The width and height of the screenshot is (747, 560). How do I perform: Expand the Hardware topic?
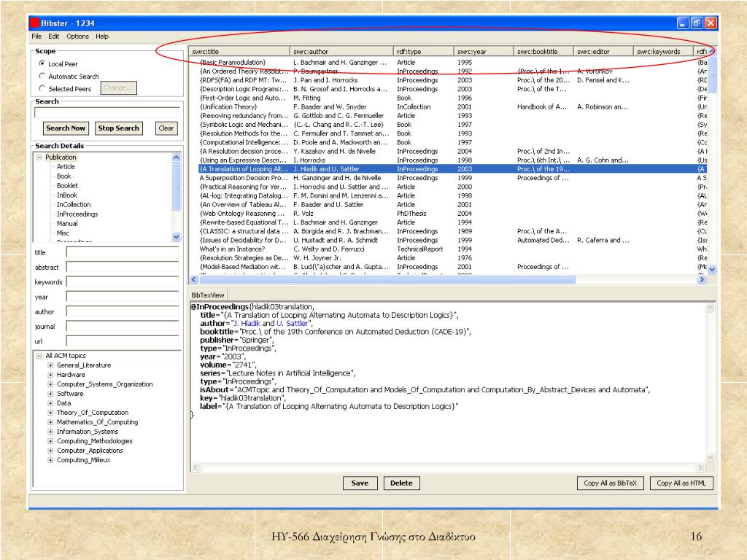click(50, 375)
